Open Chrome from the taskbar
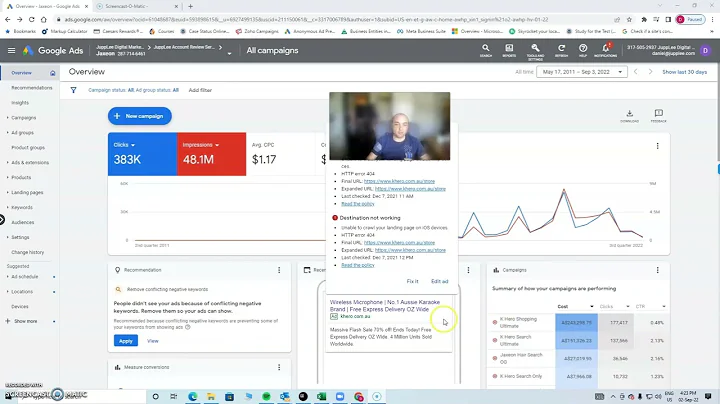720x404 pixels. click(359, 396)
